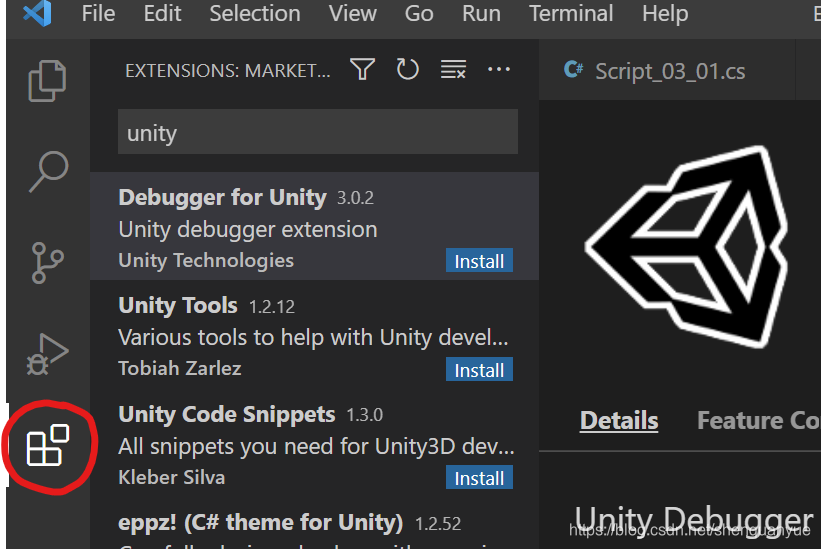Image resolution: width=821 pixels, height=549 pixels.
Task: Select the Details tab of the extension
Action: click(x=619, y=420)
